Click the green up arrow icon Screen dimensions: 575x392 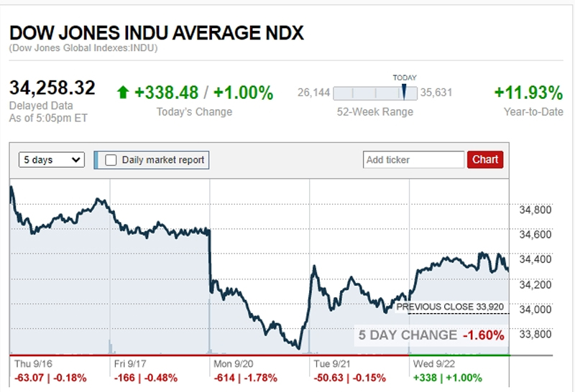[x=123, y=93]
